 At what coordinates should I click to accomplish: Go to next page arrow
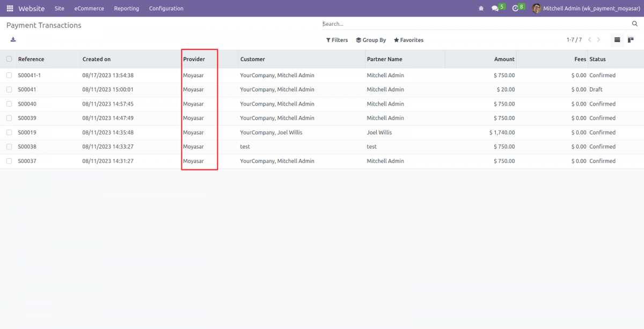[599, 40]
